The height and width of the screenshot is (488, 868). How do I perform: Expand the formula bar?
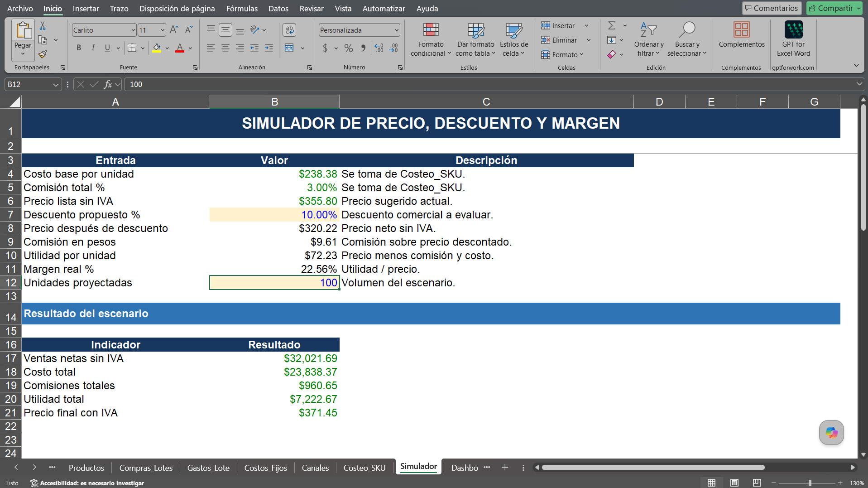click(x=859, y=84)
